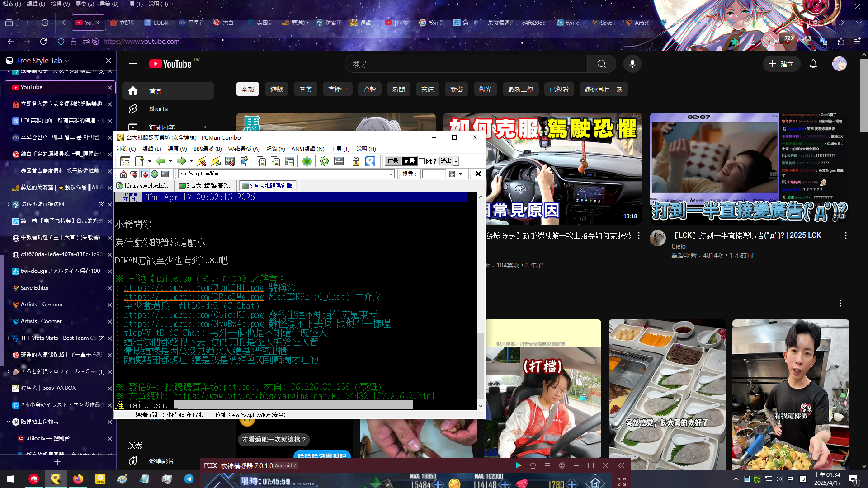Screen dimensions: 868x488
Task: Click the close-connection screen icon in PCMan
Action: pos(230,161)
